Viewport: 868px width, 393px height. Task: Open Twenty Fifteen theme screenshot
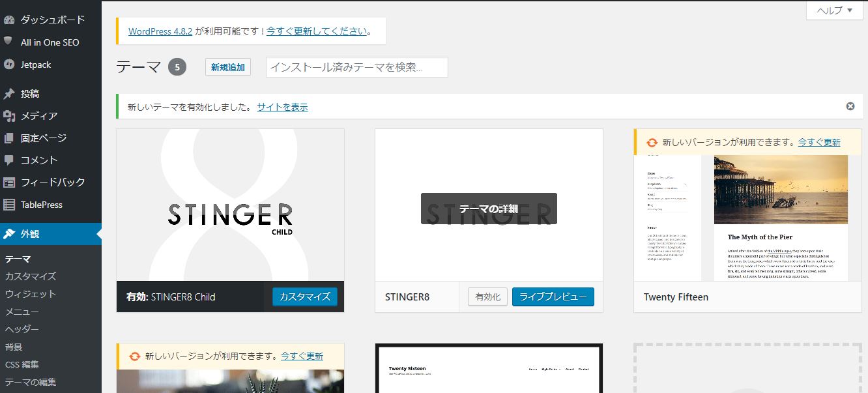pyautogui.click(x=747, y=218)
